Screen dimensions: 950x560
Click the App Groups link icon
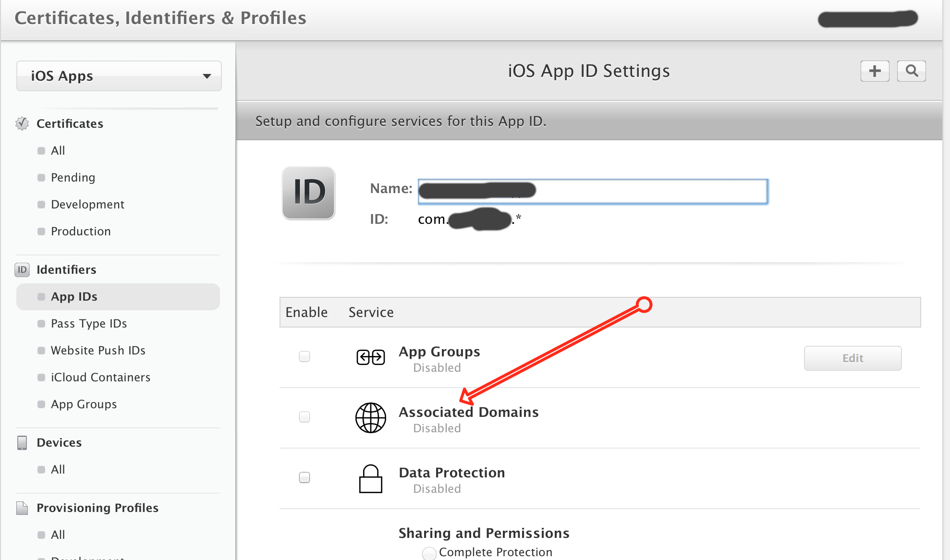click(370, 357)
